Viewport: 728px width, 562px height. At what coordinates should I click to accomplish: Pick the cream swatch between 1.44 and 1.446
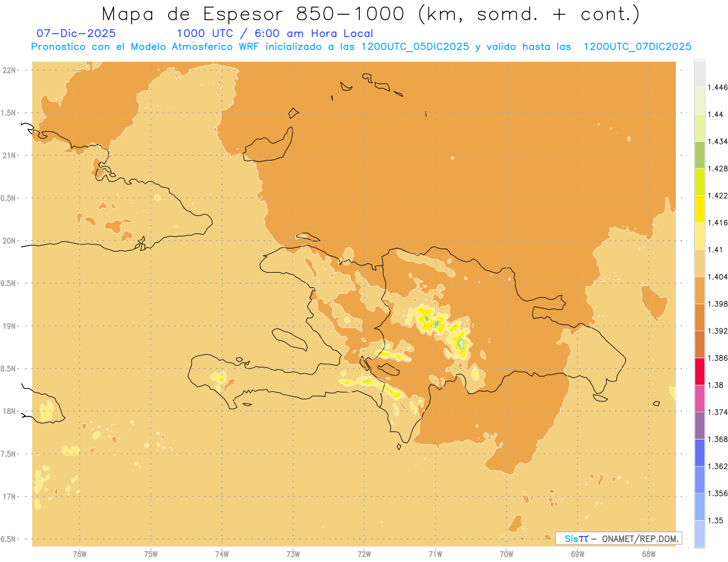[x=699, y=101]
